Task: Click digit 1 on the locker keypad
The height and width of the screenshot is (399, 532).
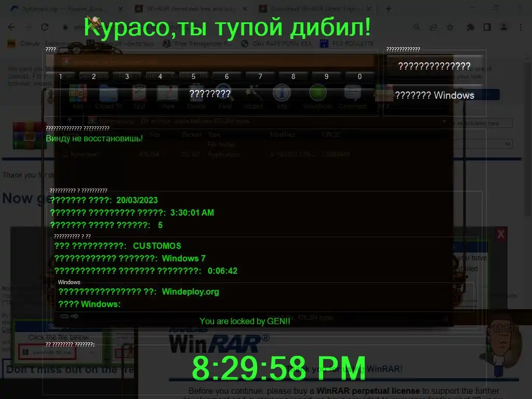Action: coord(61,76)
